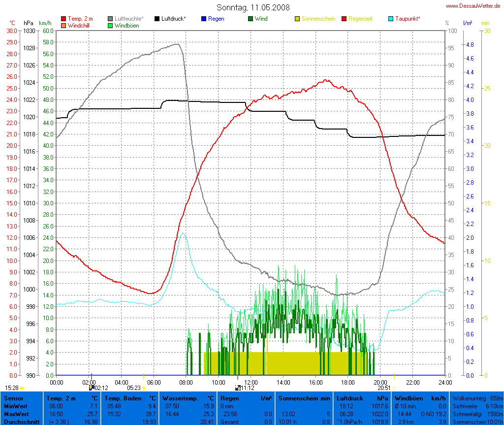Viewport: 504px width, 425px height.
Task: Click the cyan Taupunkt legend square
Action: [391, 19]
